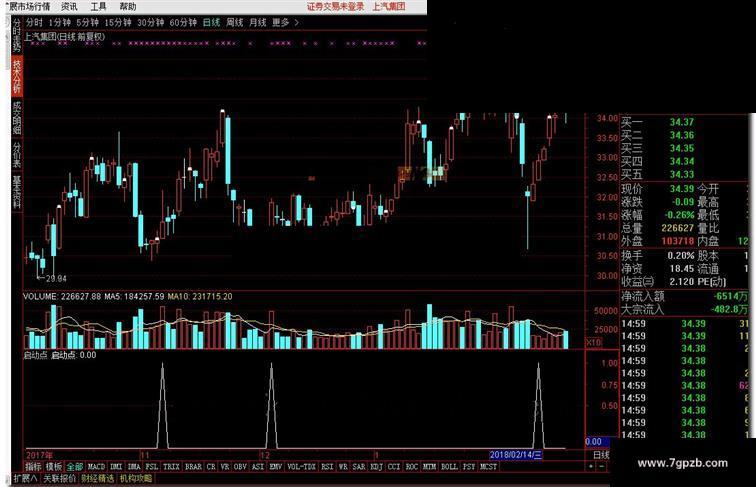Screen dimensions: 756x487
Task: Expand the 更多 period options
Action: tap(284, 22)
